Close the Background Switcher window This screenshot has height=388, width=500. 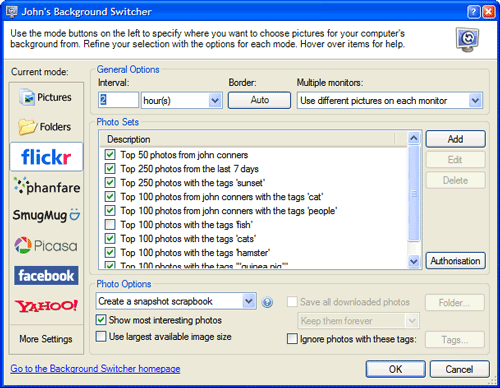click(488, 12)
